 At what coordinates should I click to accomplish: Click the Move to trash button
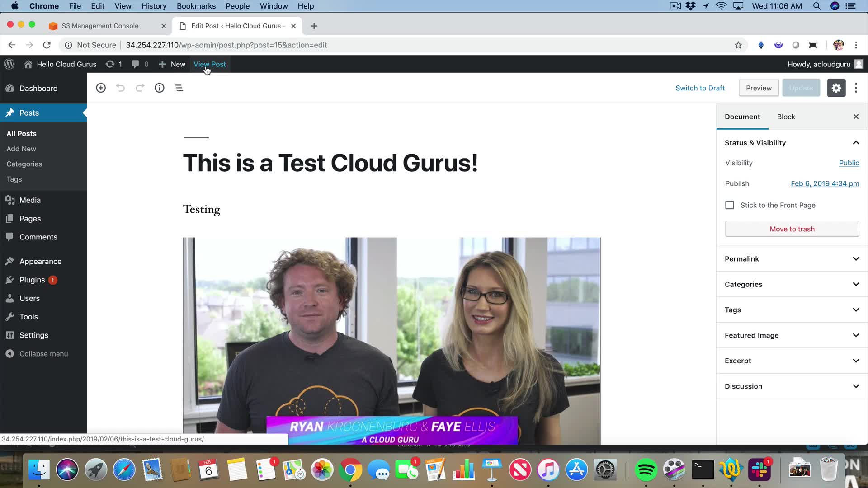[792, 229]
